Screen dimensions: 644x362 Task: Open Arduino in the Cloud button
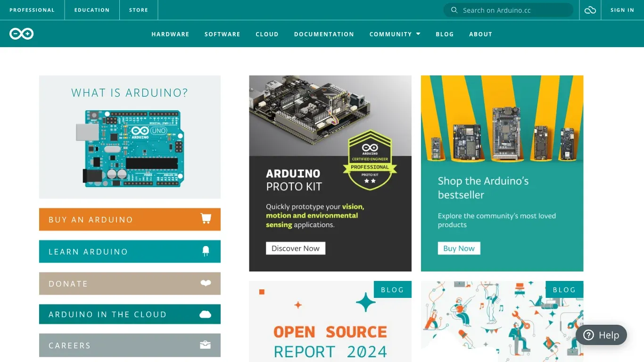click(130, 314)
